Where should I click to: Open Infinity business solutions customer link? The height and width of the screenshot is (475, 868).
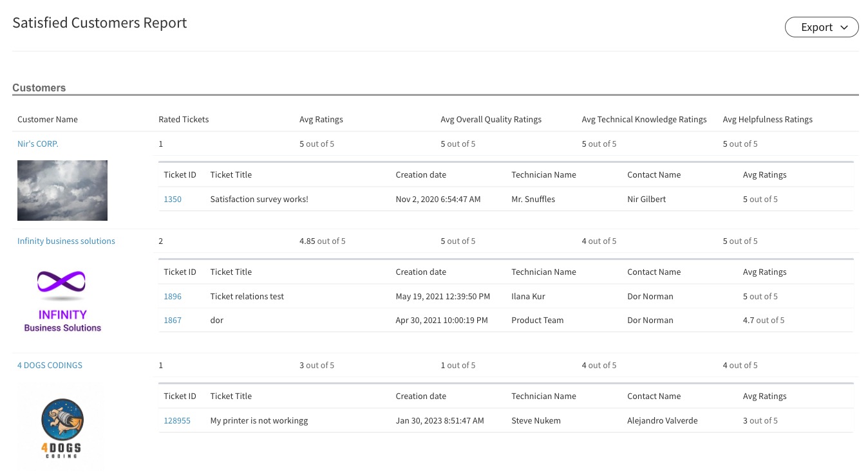pos(66,241)
